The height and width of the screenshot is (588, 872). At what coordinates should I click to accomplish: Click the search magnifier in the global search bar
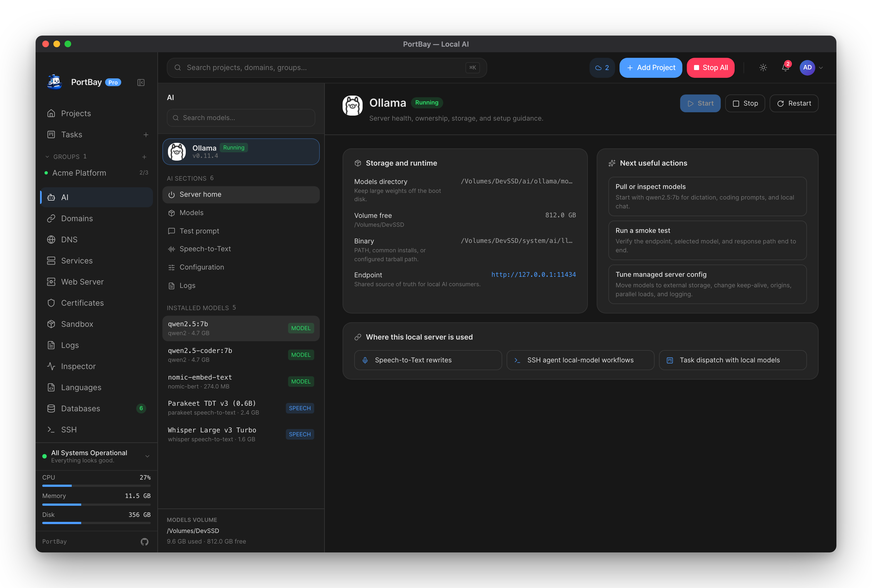click(178, 68)
